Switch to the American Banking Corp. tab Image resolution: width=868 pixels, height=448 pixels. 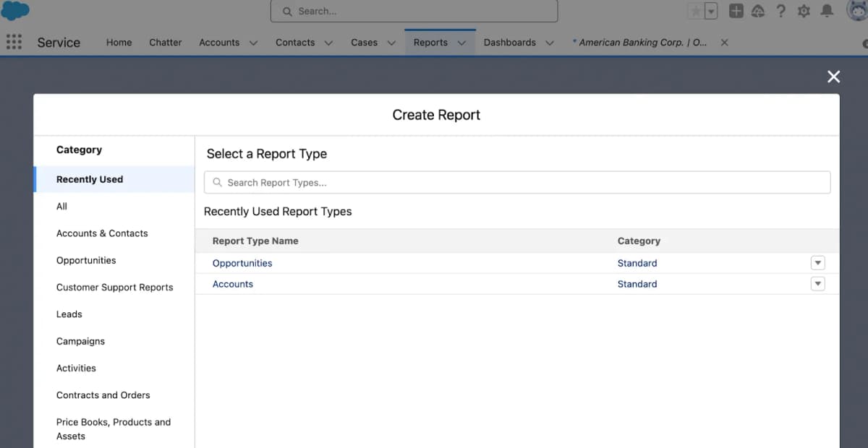(x=639, y=43)
